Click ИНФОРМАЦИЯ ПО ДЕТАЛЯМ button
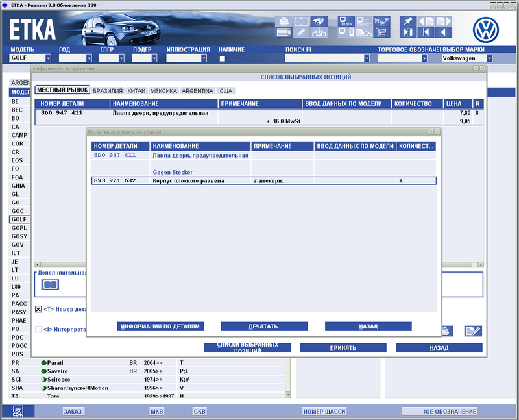 click(160, 327)
